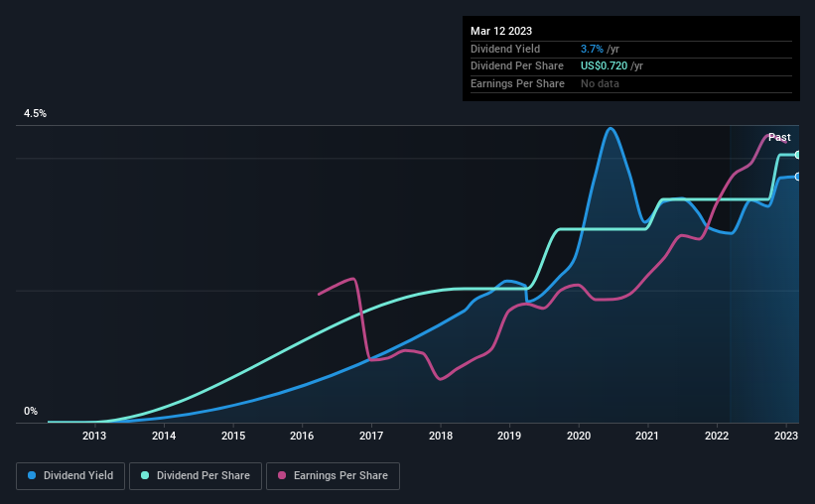Click the 0% y-axis label
The width and height of the screenshot is (815, 504).
31,411
